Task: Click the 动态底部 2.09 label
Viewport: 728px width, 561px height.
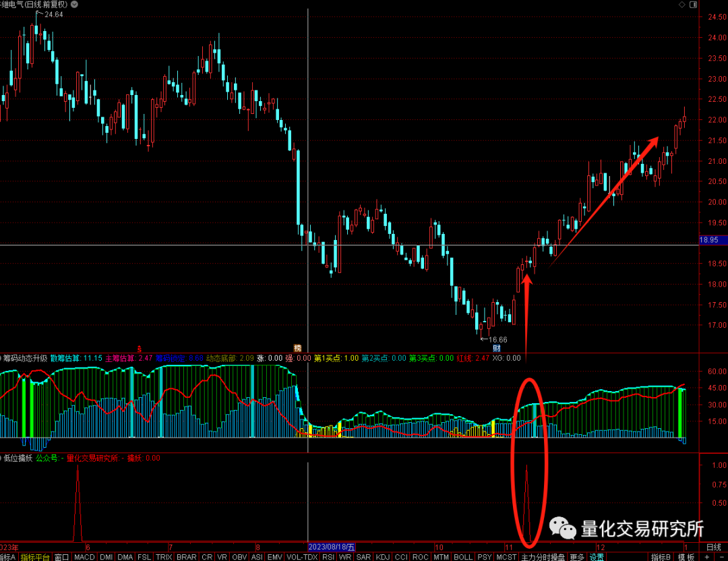Action: click(230, 358)
